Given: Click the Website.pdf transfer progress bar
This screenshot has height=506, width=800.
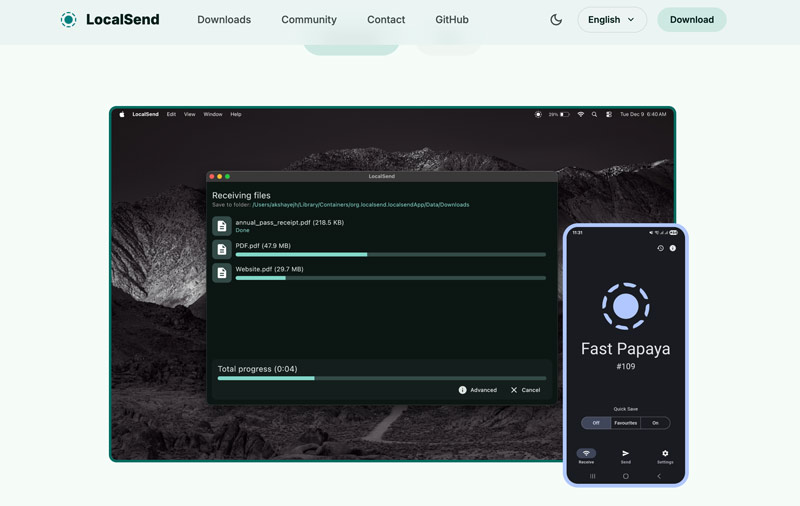Looking at the screenshot, I should click(390, 278).
